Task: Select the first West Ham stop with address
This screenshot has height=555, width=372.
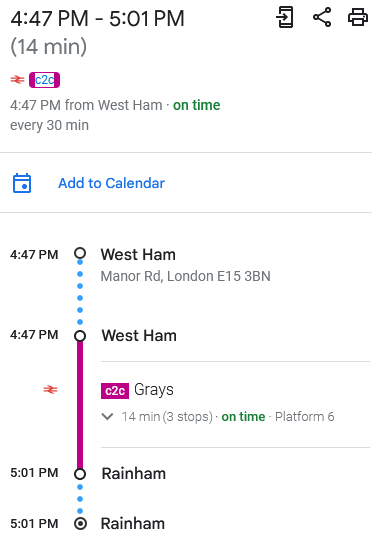Action: (138, 254)
